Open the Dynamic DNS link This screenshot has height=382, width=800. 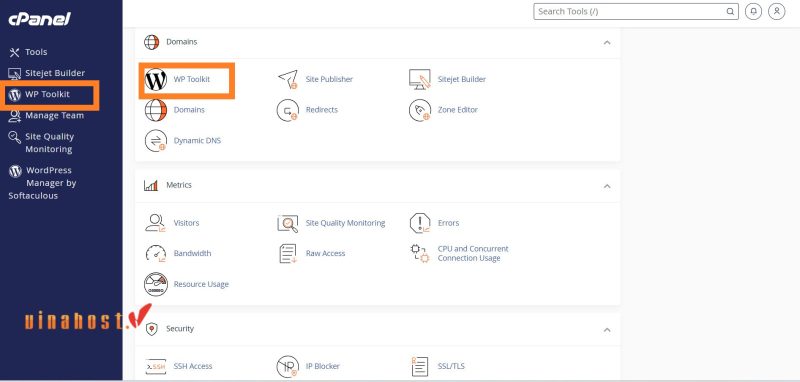point(197,141)
